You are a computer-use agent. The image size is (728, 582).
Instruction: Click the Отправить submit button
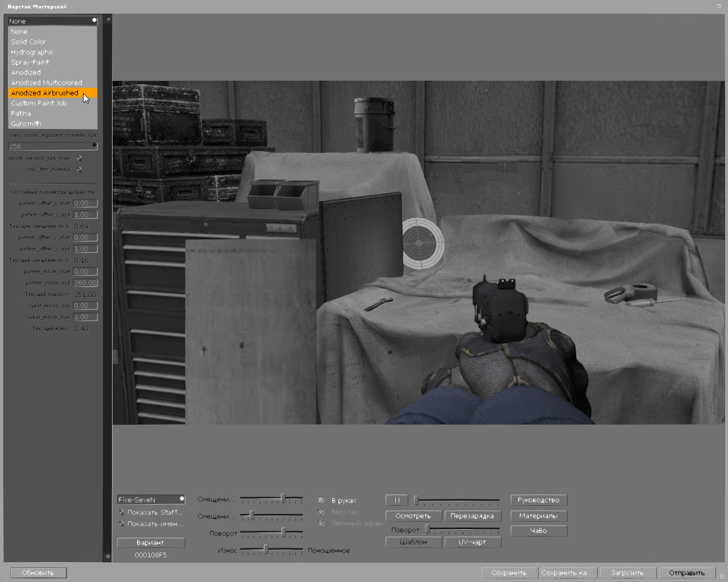[687, 573]
